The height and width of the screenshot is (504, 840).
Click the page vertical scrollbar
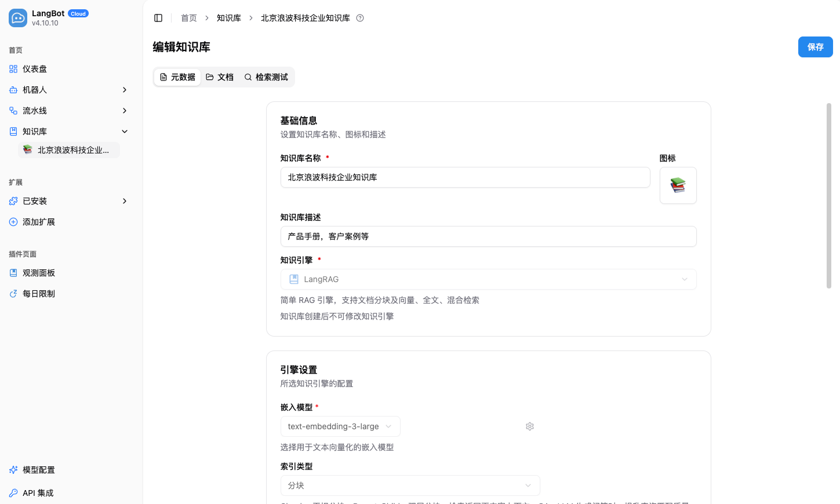tap(829, 195)
